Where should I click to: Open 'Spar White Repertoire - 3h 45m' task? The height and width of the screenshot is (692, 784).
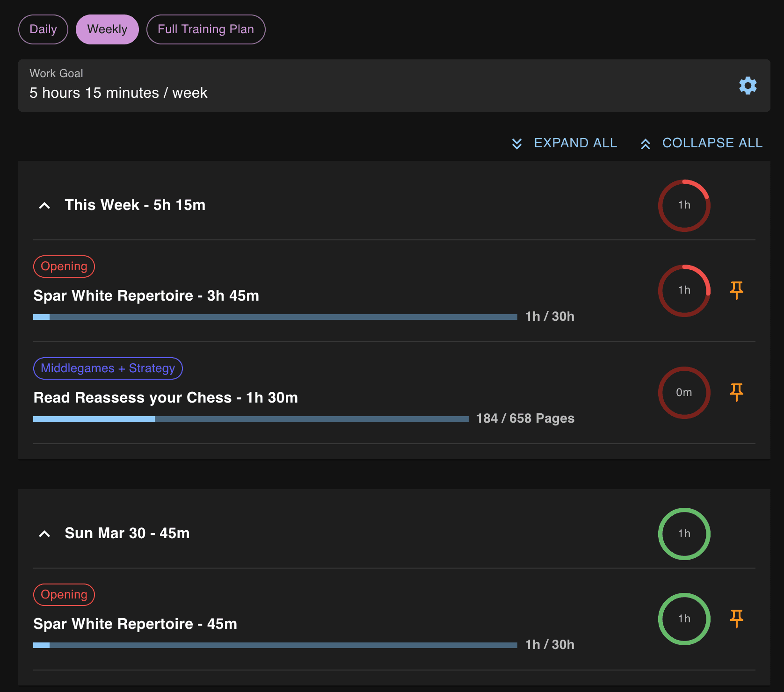[146, 296]
